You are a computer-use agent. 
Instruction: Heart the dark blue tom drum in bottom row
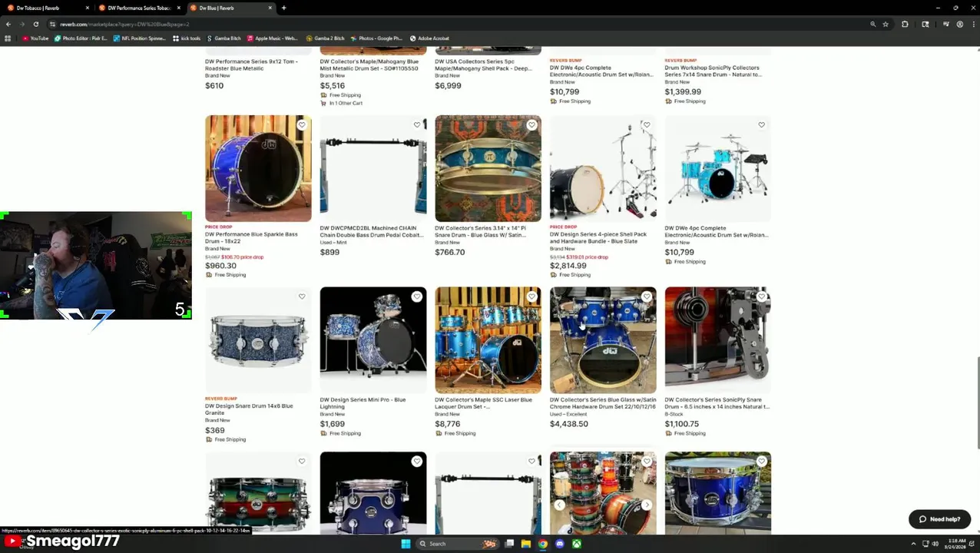coord(417,461)
